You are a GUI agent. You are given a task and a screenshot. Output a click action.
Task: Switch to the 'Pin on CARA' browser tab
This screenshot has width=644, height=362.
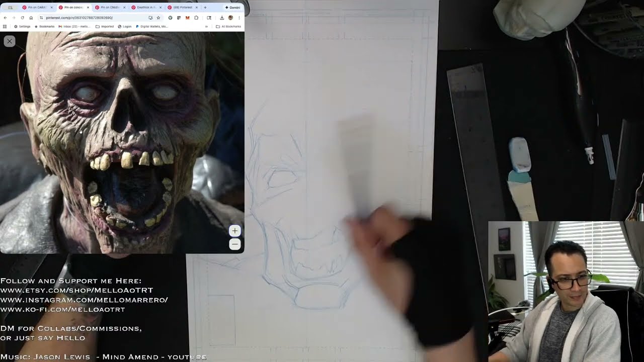click(x=38, y=8)
